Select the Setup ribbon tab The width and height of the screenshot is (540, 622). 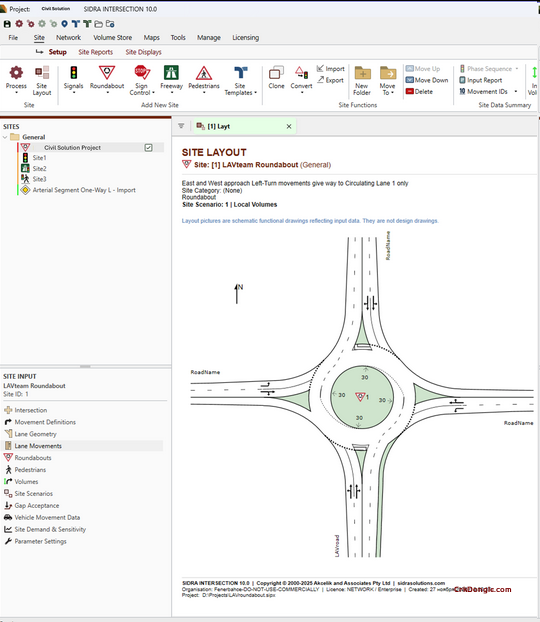(58, 52)
